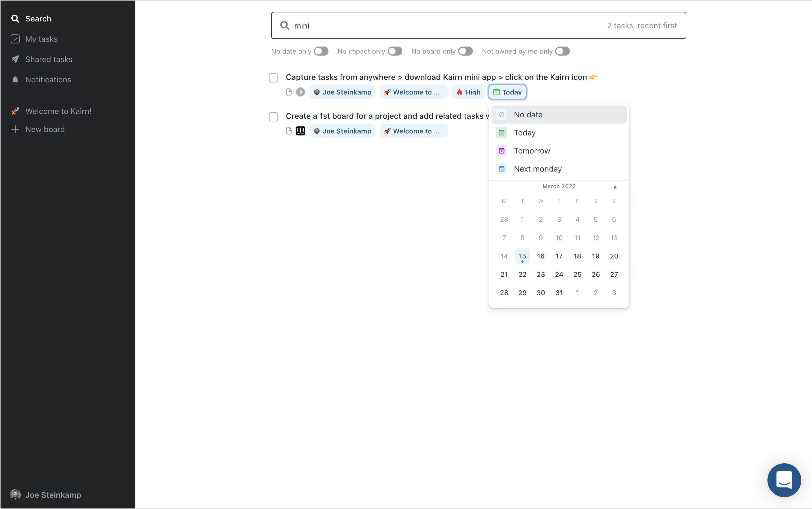Open the Welcome to Kairn! board

pyautogui.click(x=58, y=111)
